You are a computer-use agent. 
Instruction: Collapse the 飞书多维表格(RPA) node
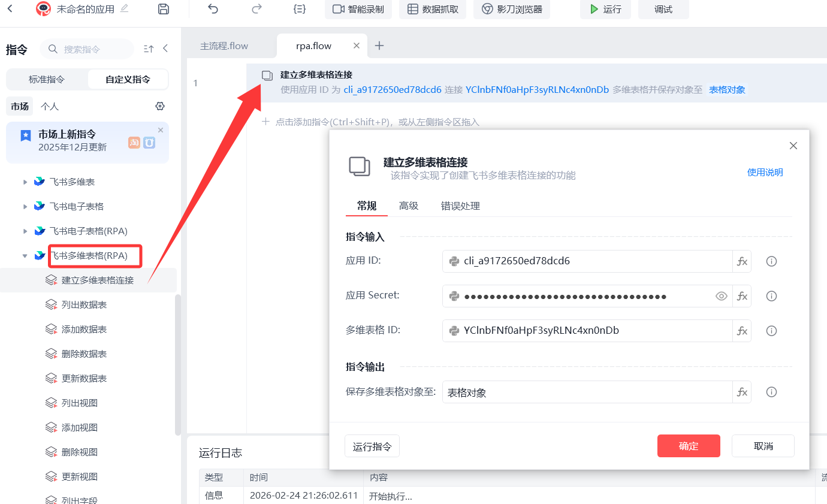point(25,255)
